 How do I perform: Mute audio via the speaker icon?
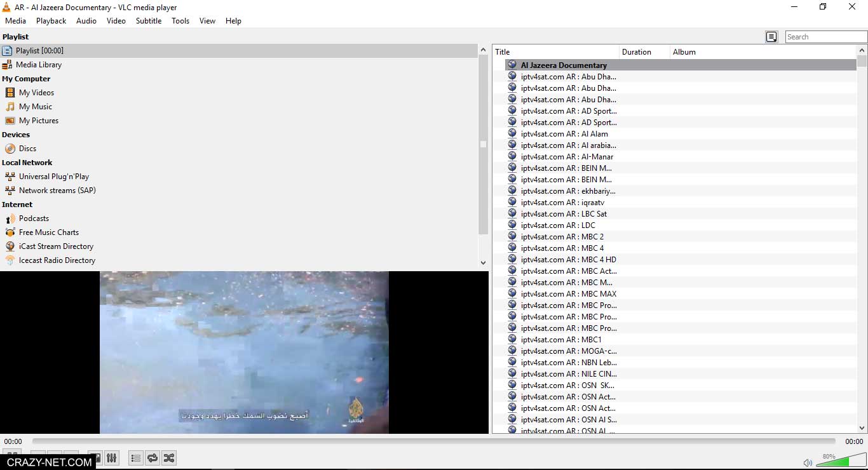(808, 462)
